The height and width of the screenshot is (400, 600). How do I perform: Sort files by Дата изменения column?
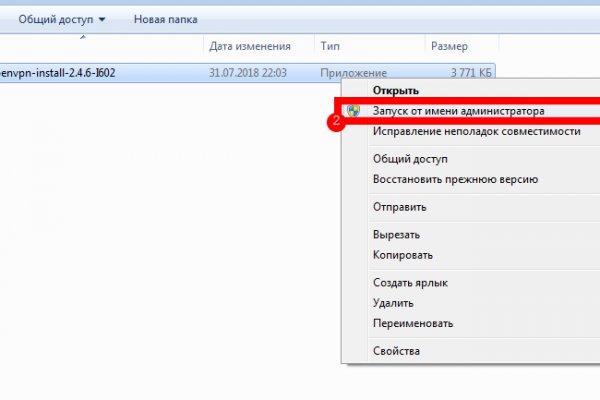[250, 46]
